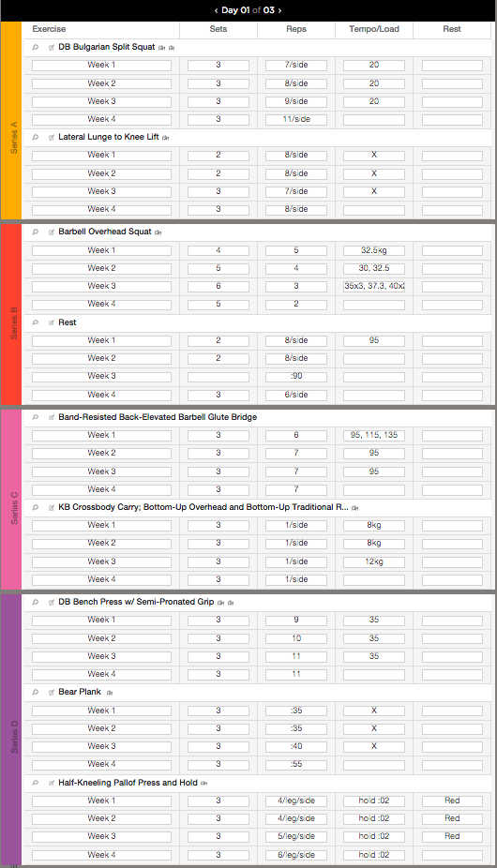Click the Week 3 7/side reps field of Lateral Lunge

point(296,191)
